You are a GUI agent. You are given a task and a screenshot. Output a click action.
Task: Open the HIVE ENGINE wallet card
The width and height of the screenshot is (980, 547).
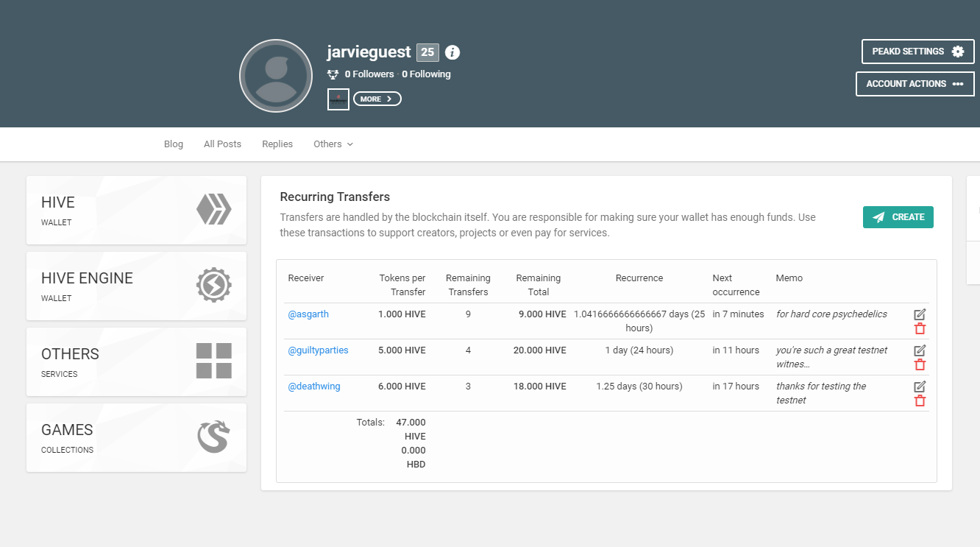point(136,286)
